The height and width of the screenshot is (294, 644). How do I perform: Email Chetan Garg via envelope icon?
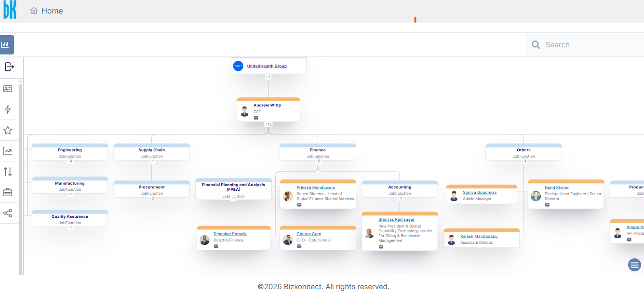(x=299, y=246)
